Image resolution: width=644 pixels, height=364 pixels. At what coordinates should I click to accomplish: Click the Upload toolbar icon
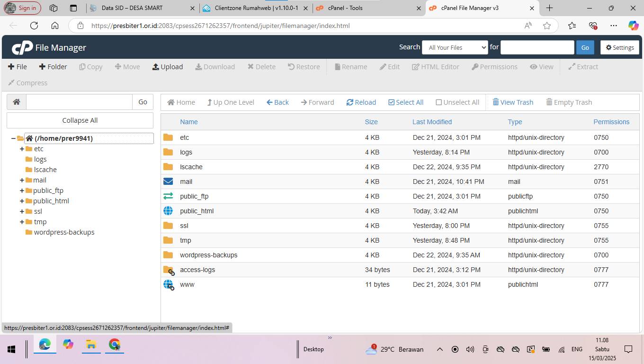click(x=155, y=67)
